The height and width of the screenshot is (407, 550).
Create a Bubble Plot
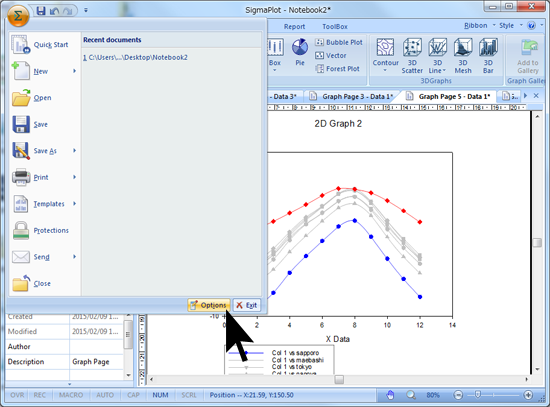click(x=339, y=42)
